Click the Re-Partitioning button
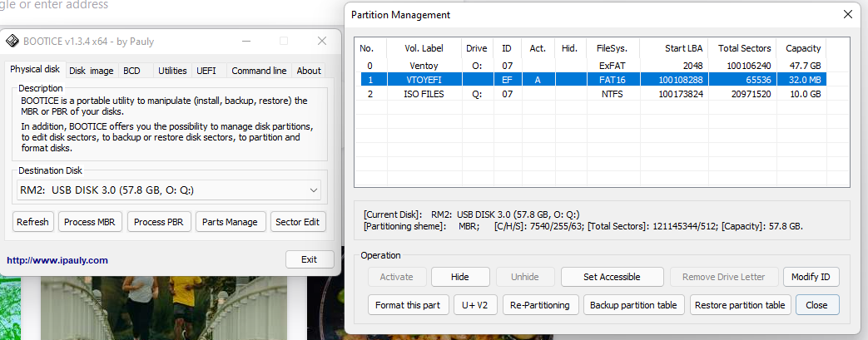 (x=540, y=305)
